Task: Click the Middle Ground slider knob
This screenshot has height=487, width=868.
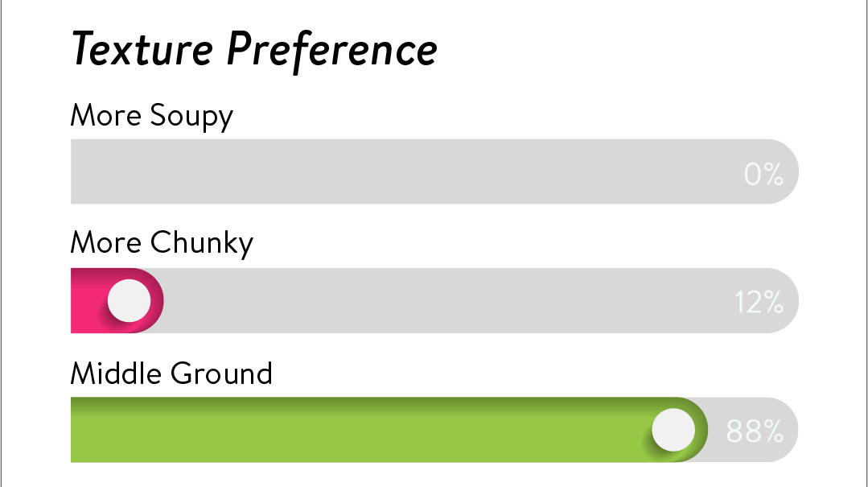Action: [x=673, y=430]
